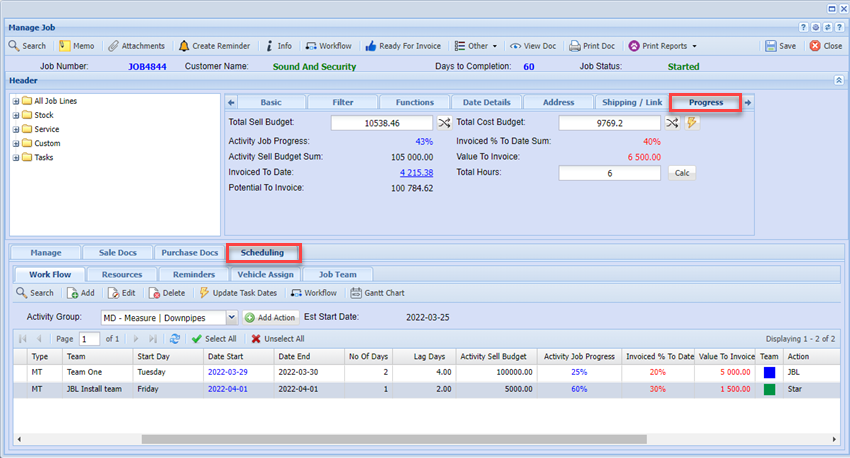The width and height of the screenshot is (850, 458).
Task: Open the Date Details tab
Action: point(487,102)
